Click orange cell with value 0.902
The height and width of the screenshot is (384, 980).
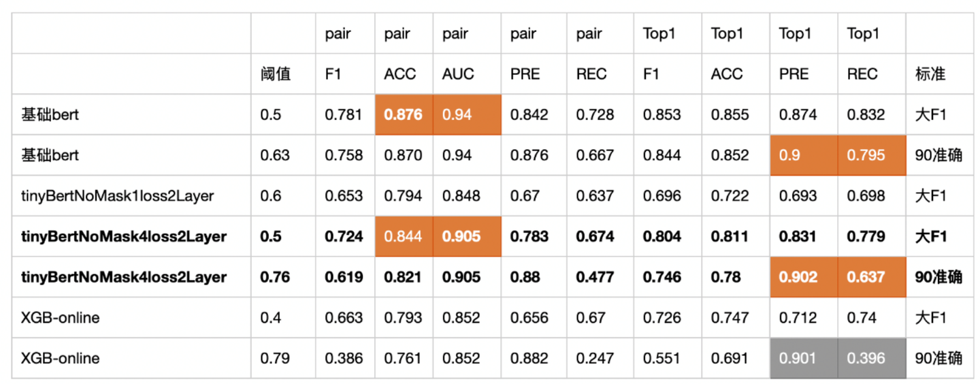point(804,277)
